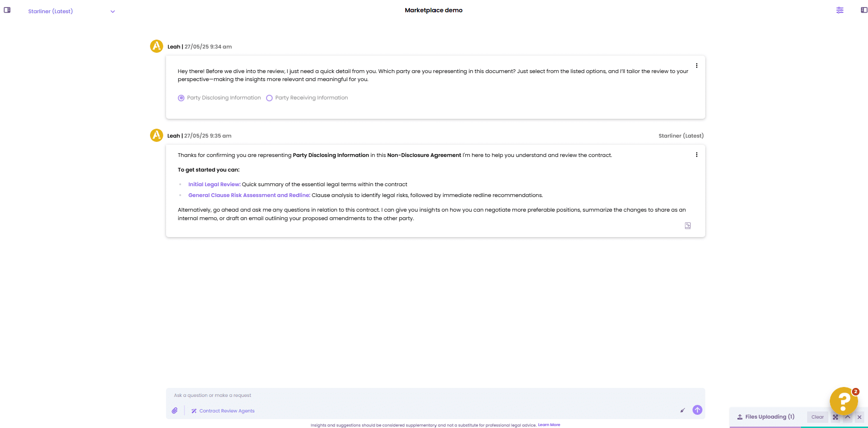Click the 27/05/25 9:35 am timestamp
Viewport: 868px width, 428px height.
click(x=208, y=136)
